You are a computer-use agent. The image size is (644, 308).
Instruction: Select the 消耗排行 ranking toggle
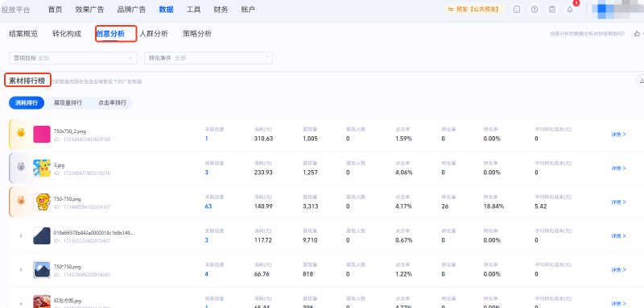(x=27, y=103)
